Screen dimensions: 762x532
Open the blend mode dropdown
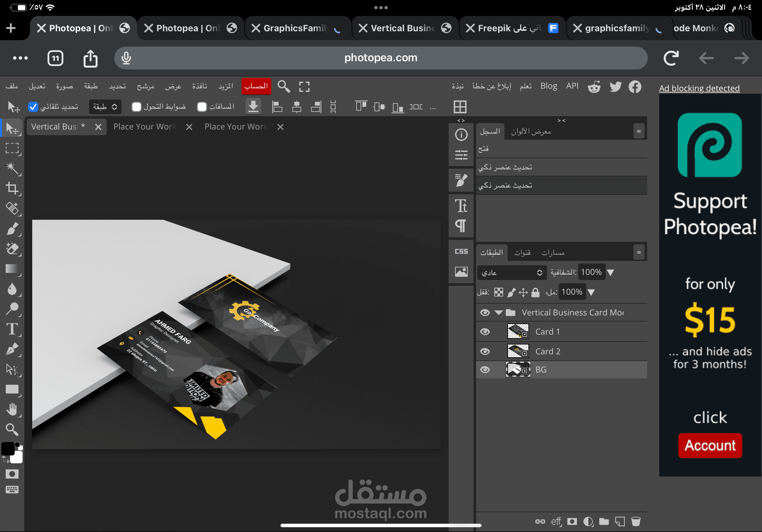(512, 272)
